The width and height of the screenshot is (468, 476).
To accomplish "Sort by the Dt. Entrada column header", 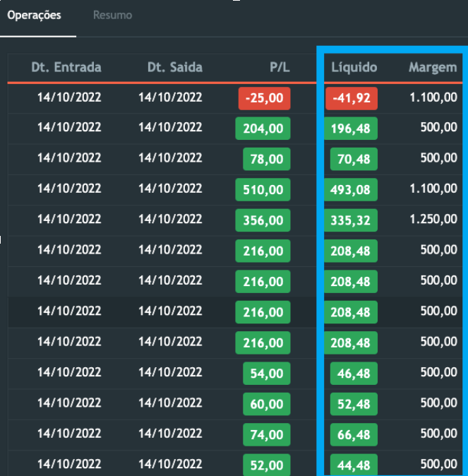I will [66, 67].
